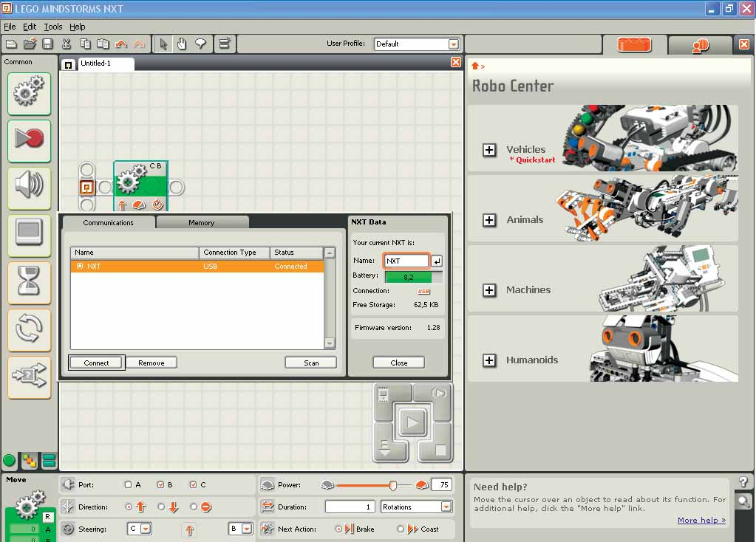This screenshot has width=756, height=542.
Task: Select the stop direction radio button
Action: click(x=194, y=507)
